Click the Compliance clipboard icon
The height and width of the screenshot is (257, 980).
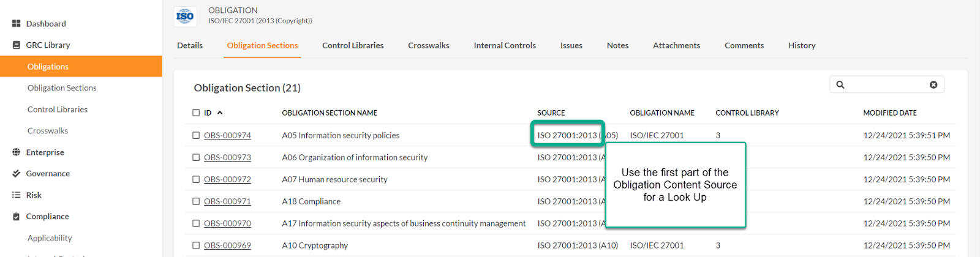17,217
